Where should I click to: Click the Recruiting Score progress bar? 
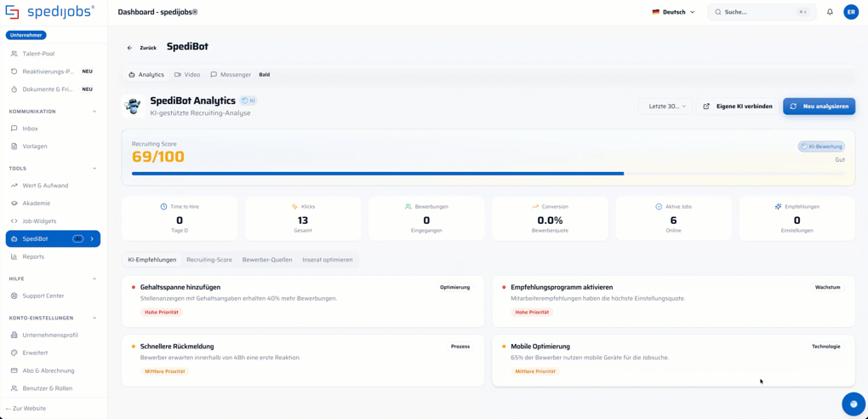(488, 174)
